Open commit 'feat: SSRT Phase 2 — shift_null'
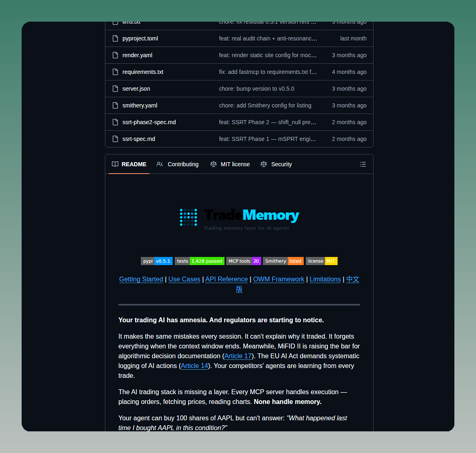Image resolution: width=476 pixels, height=453 pixels. point(267,122)
